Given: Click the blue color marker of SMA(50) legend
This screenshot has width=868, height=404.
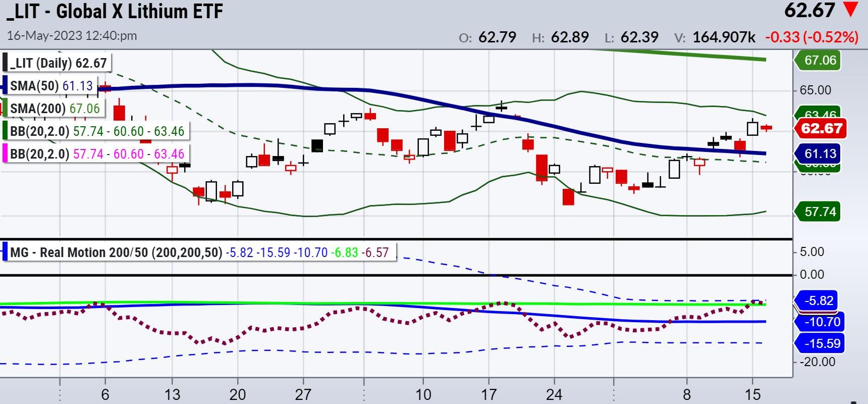Looking at the screenshot, I should (x=5, y=85).
